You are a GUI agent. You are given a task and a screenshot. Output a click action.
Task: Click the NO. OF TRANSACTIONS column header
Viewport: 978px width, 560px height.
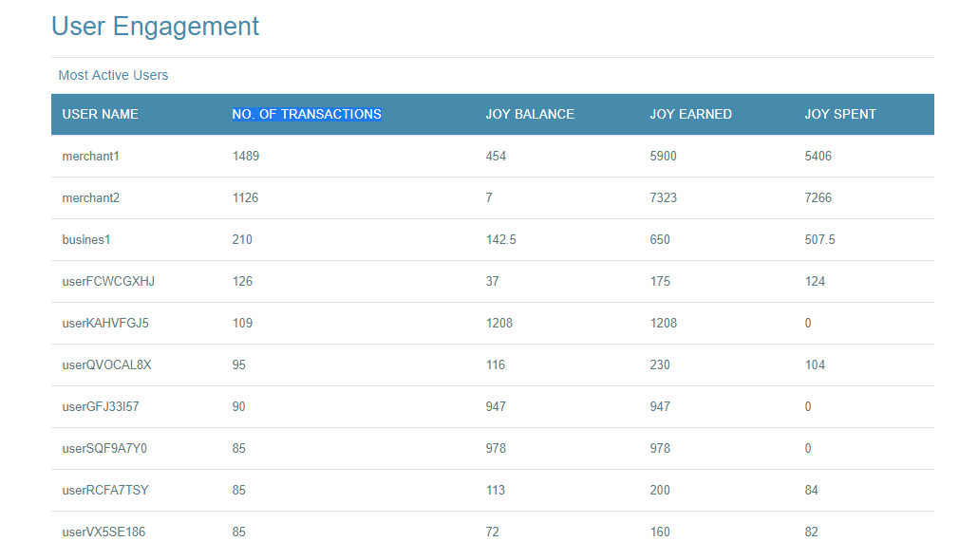(x=307, y=114)
